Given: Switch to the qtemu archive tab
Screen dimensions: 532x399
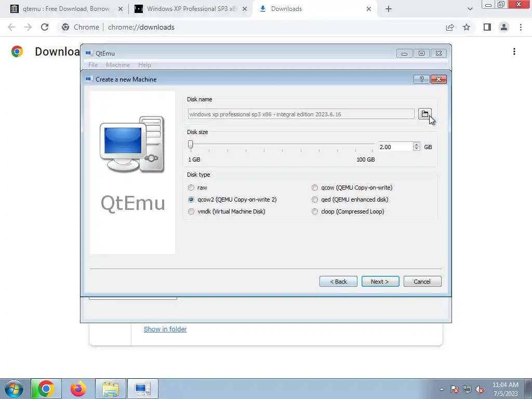Looking at the screenshot, I should coord(66,9).
